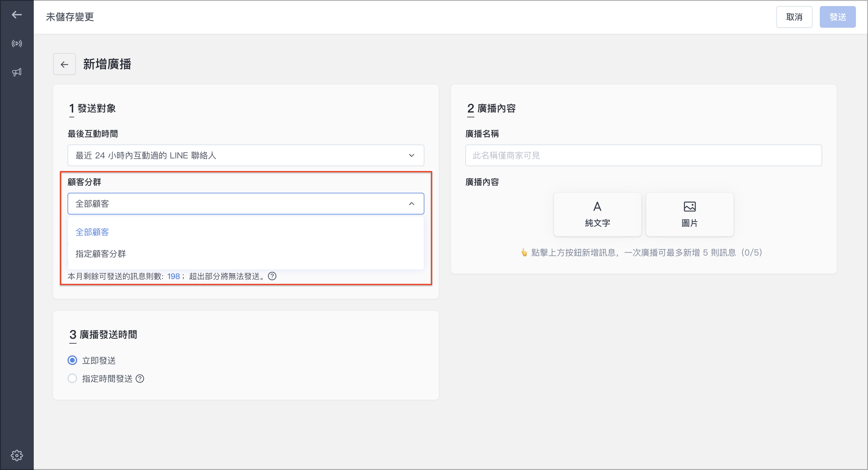Select the 全部顧客 option in the list

[246, 232]
